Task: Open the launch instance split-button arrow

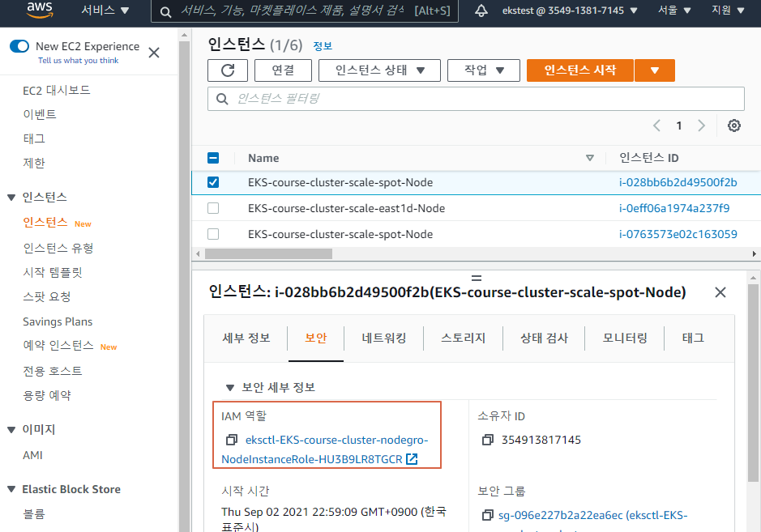Action: click(x=655, y=70)
